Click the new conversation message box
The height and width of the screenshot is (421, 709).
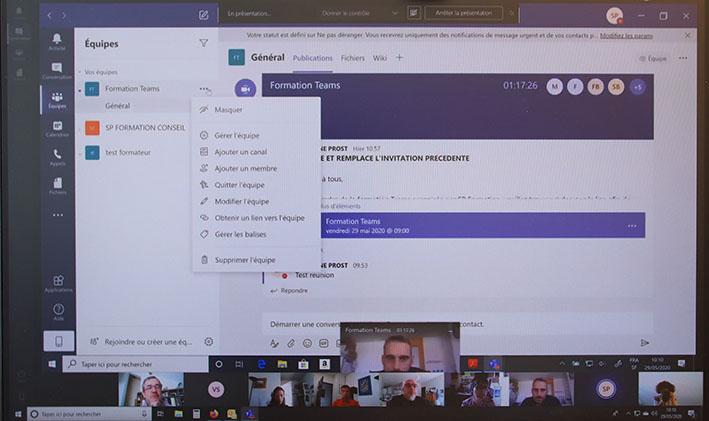click(457, 324)
